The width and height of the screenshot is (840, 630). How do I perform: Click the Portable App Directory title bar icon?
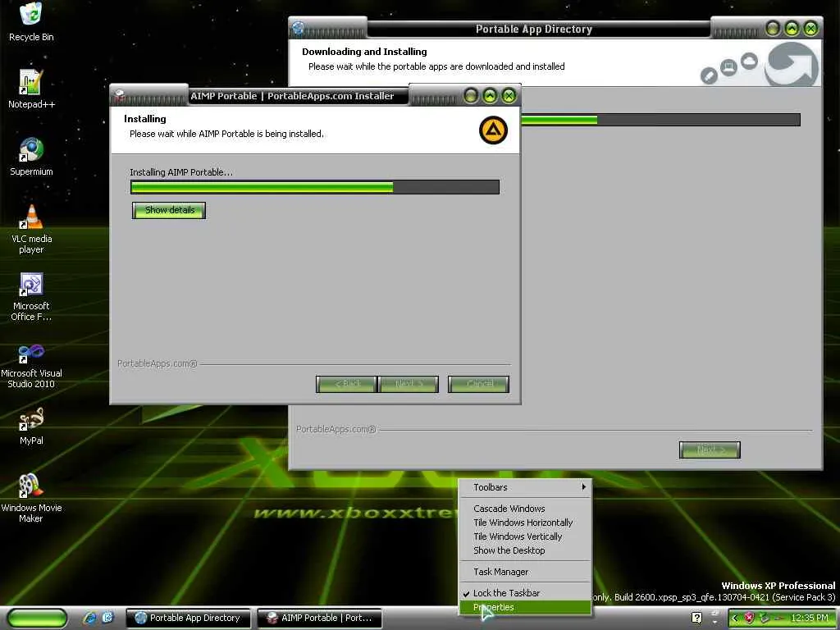299,29
